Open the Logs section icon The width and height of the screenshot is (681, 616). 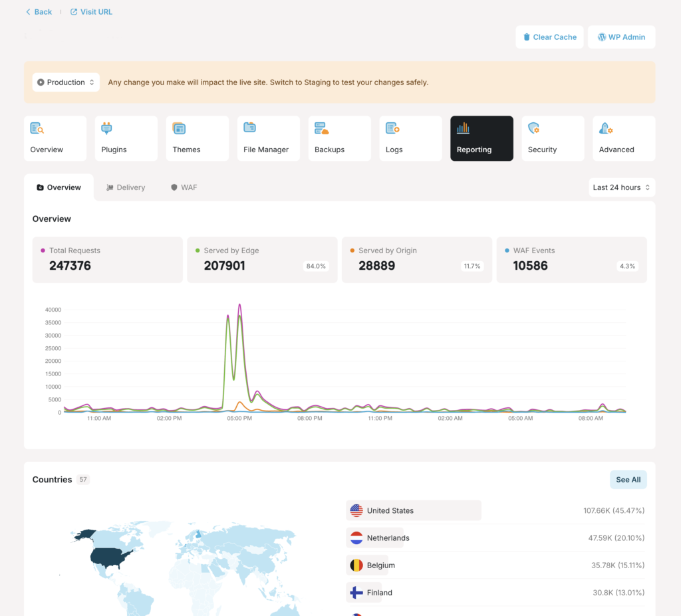(x=392, y=128)
